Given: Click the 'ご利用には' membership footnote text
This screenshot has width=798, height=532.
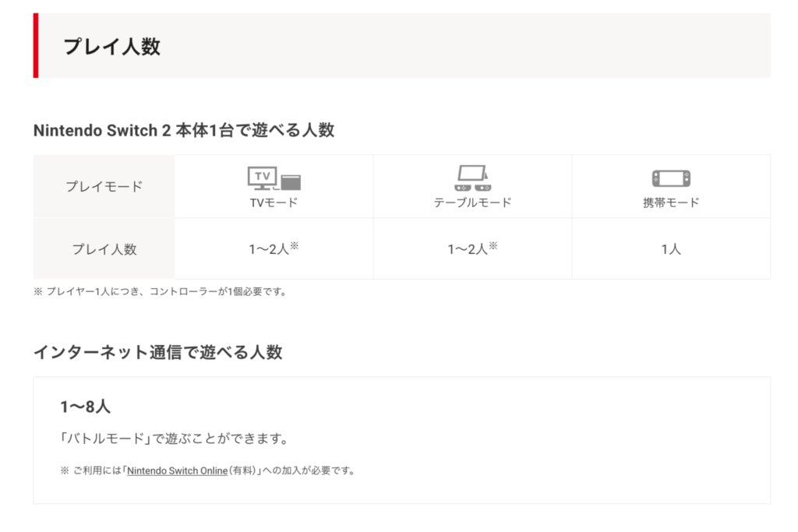Looking at the screenshot, I should (207, 471).
